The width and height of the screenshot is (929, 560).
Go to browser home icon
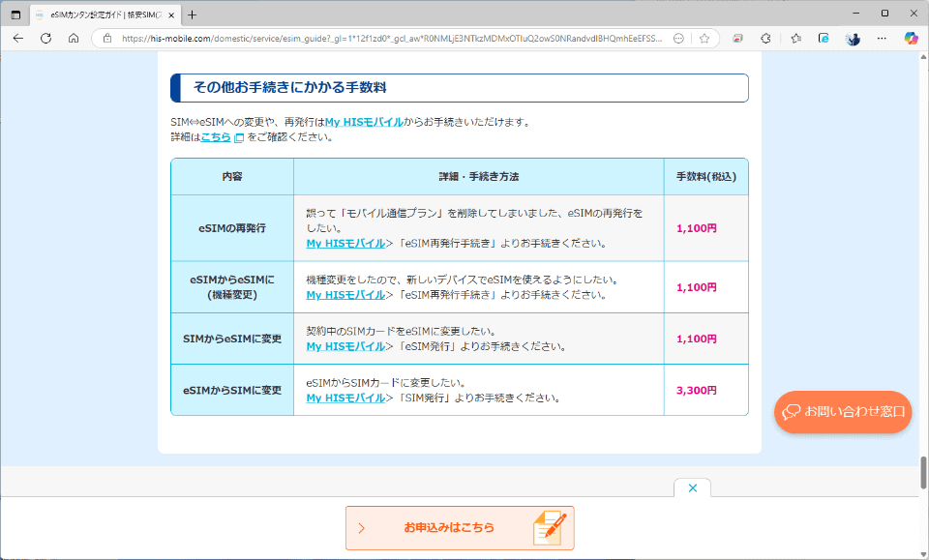click(74, 39)
